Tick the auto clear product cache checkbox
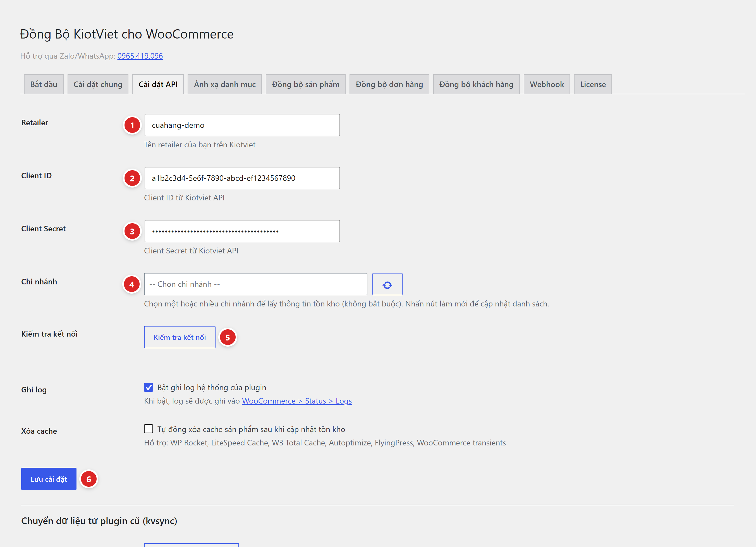The height and width of the screenshot is (547, 756). coord(149,429)
